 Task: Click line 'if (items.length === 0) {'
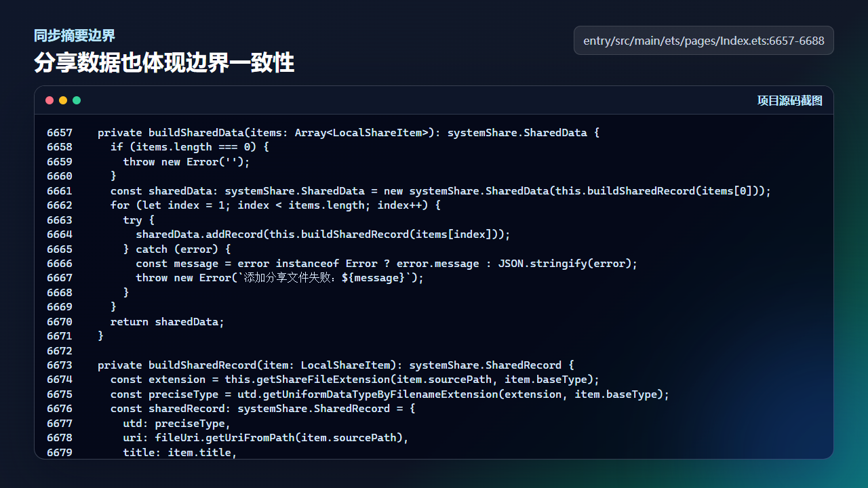coord(190,147)
